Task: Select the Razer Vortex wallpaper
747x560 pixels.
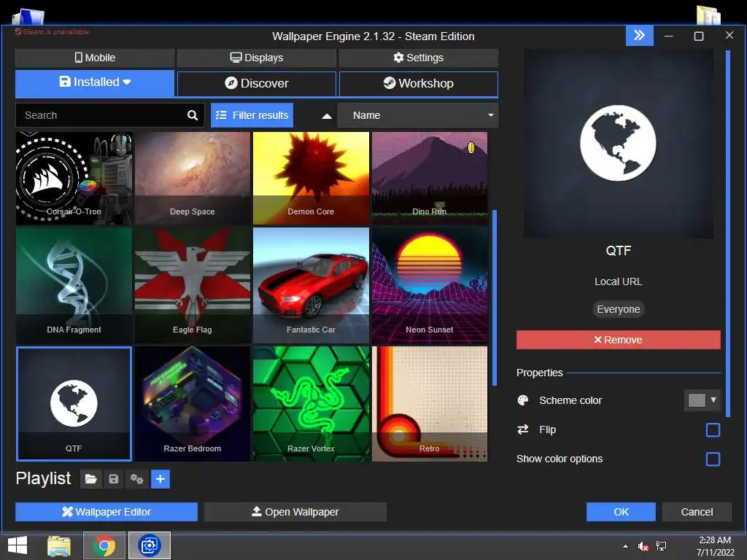Action: pyautogui.click(x=311, y=404)
